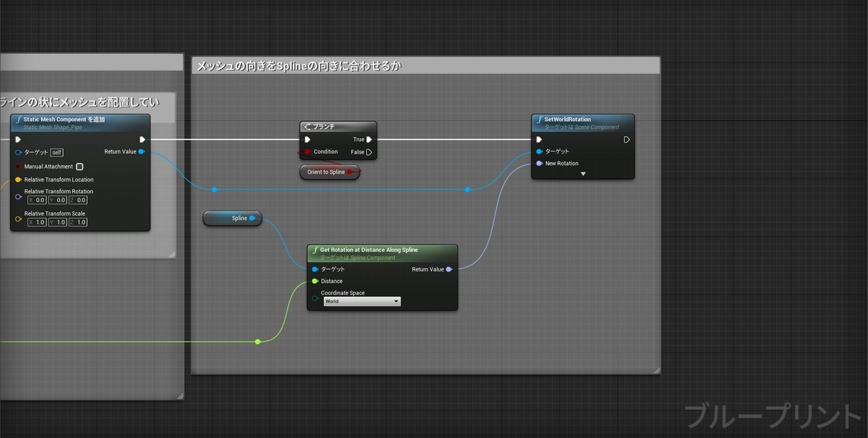Click SetWorldRotation execution output pin

point(626,140)
